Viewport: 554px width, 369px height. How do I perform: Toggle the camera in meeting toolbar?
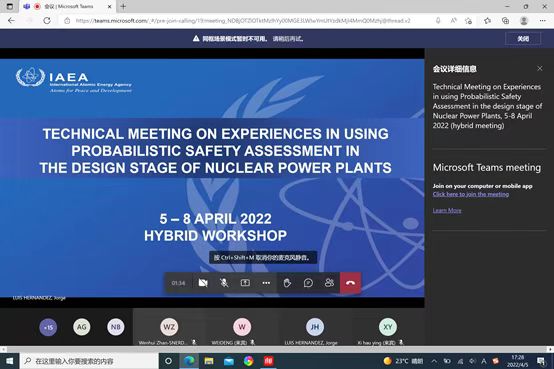203,283
